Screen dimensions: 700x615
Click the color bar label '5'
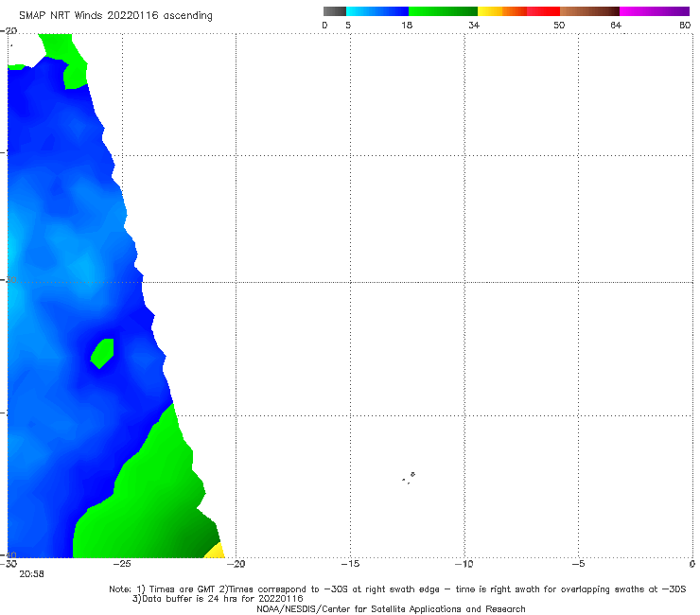[x=348, y=25]
